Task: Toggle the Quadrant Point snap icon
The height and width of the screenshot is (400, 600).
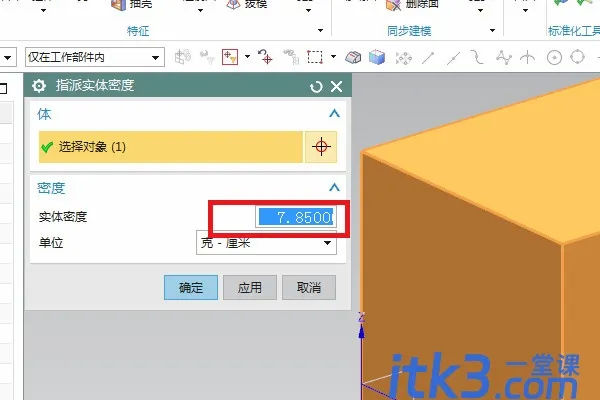Action: (x=577, y=57)
